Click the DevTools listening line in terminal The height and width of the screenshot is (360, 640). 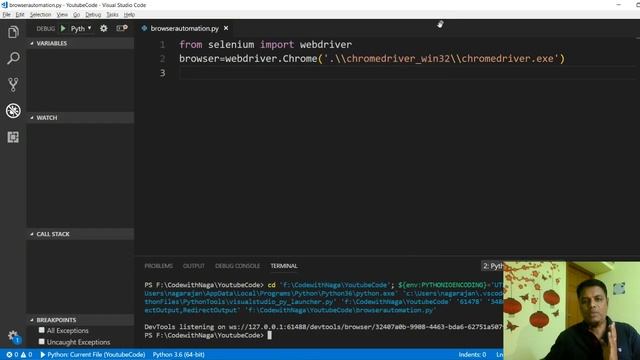[324, 327]
